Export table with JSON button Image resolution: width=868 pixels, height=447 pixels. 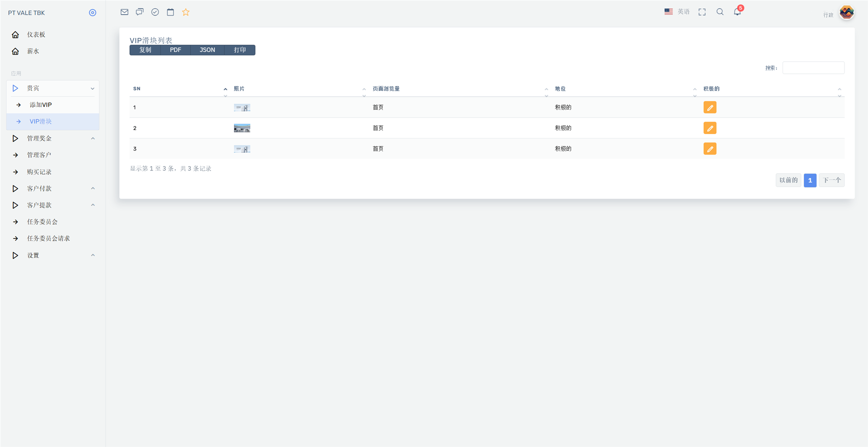point(207,50)
